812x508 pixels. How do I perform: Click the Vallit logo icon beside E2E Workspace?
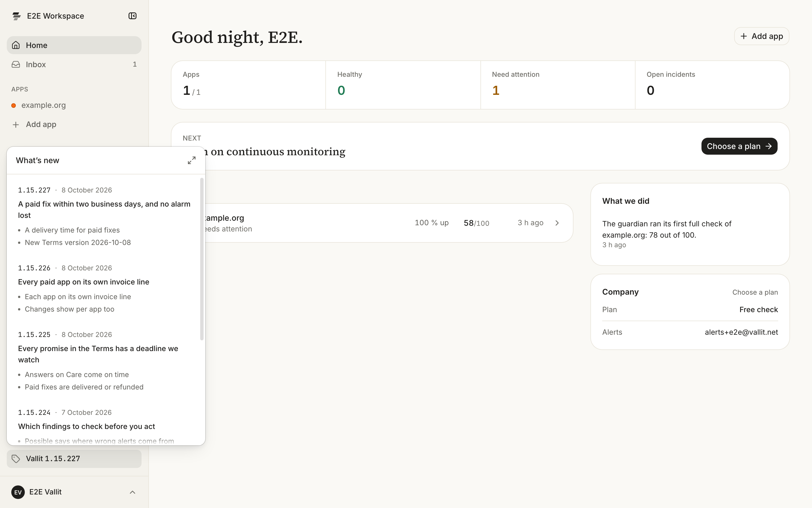16,16
